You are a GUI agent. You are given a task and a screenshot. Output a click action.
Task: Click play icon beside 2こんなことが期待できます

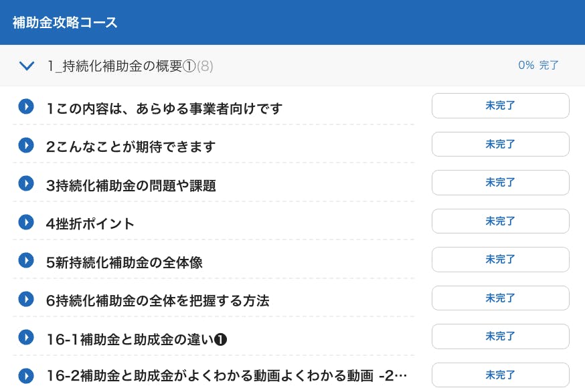click(26, 144)
